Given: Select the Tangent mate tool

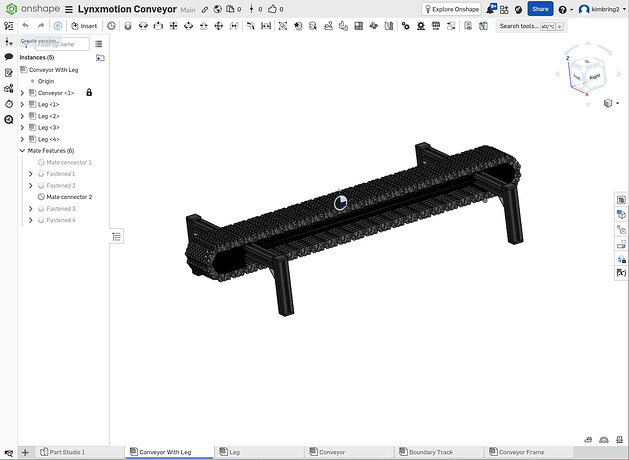Looking at the screenshot, I should click(x=251, y=26).
